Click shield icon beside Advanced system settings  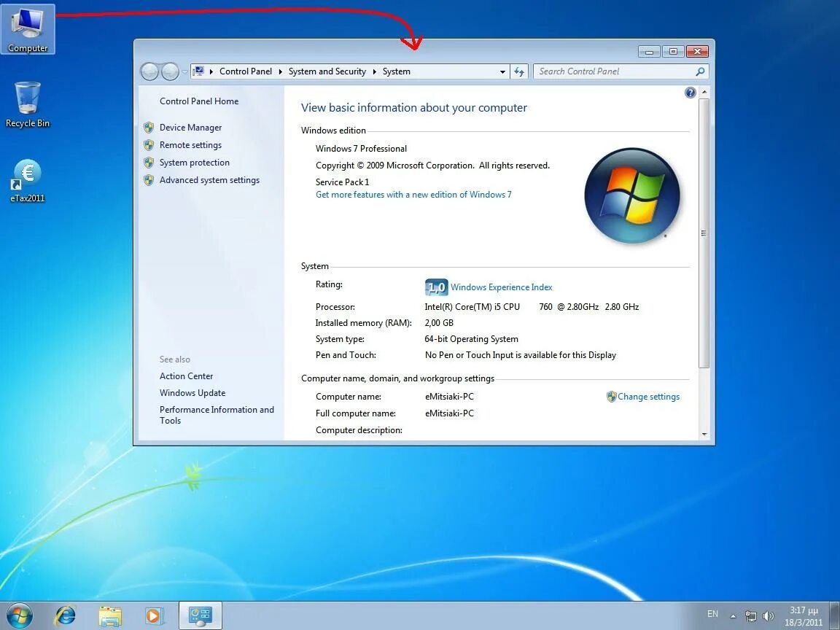click(x=149, y=181)
